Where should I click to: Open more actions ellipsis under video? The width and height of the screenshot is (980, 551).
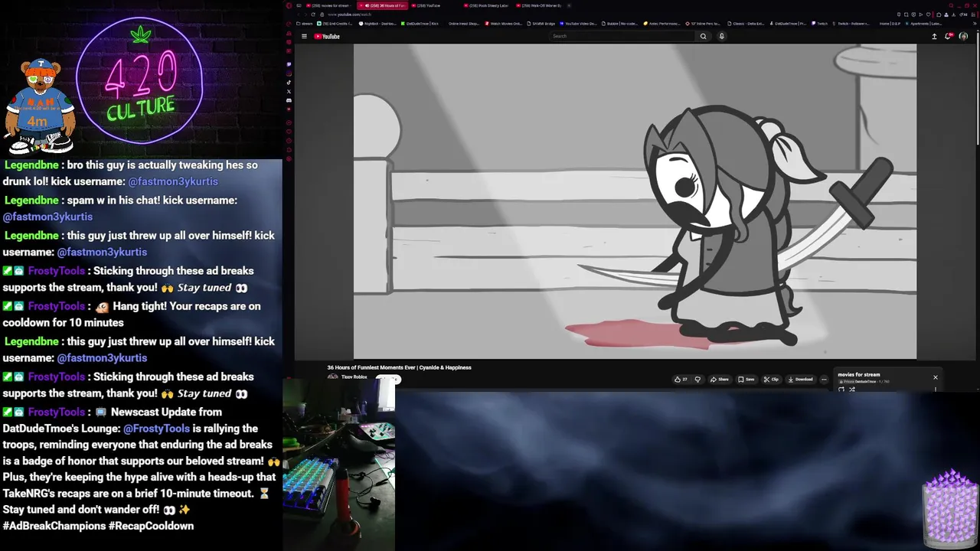pos(824,380)
